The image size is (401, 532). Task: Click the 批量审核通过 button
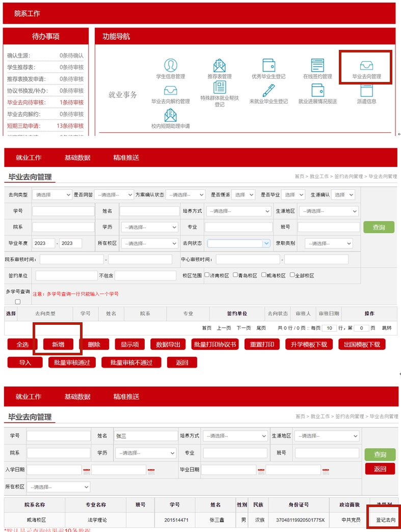pos(72,362)
